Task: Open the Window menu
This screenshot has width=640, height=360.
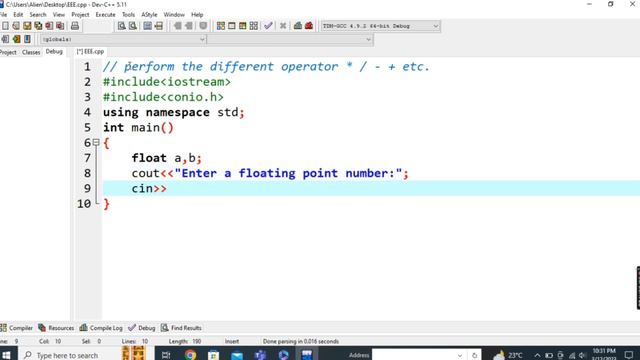Action: coord(174,14)
